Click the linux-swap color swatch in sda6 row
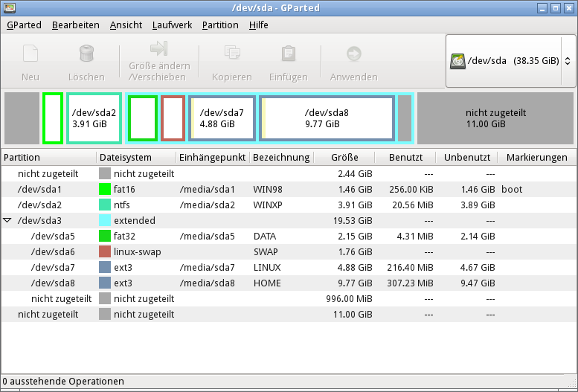This screenshot has height=392, width=578. coord(105,252)
